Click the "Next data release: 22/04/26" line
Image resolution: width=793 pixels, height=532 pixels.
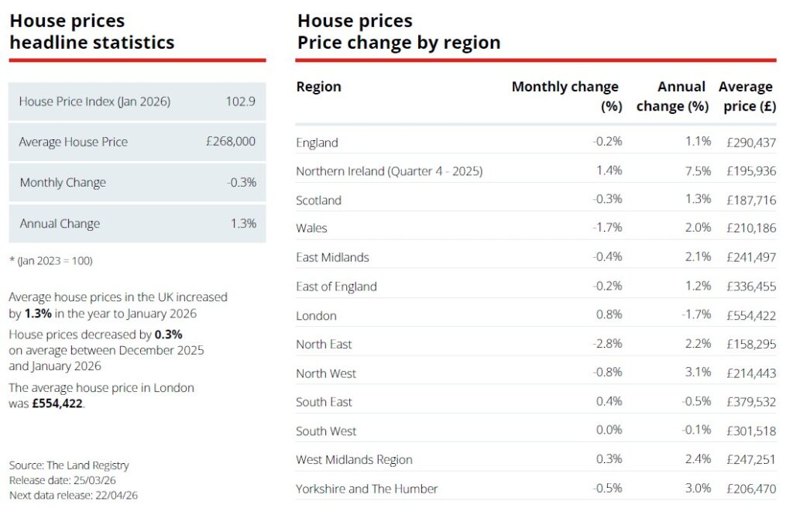[74, 495]
